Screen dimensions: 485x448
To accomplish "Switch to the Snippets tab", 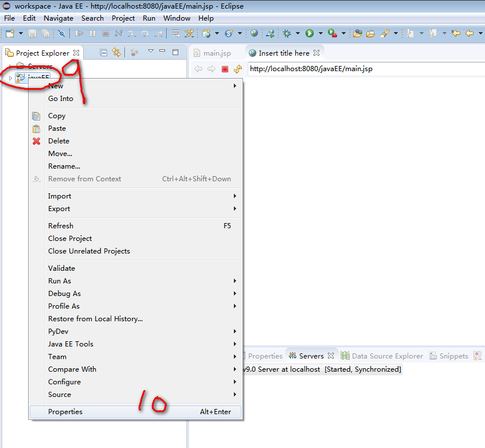I will (x=448, y=356).
